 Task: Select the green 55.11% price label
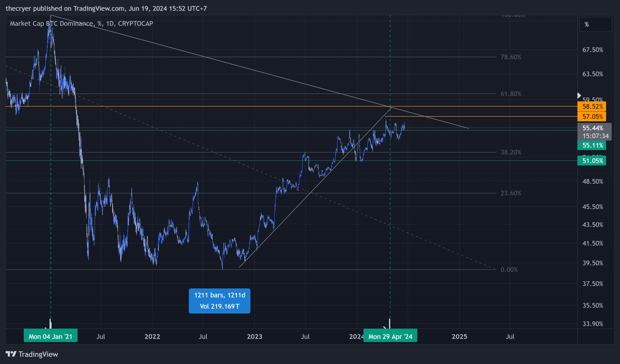[x=592, y=145]
